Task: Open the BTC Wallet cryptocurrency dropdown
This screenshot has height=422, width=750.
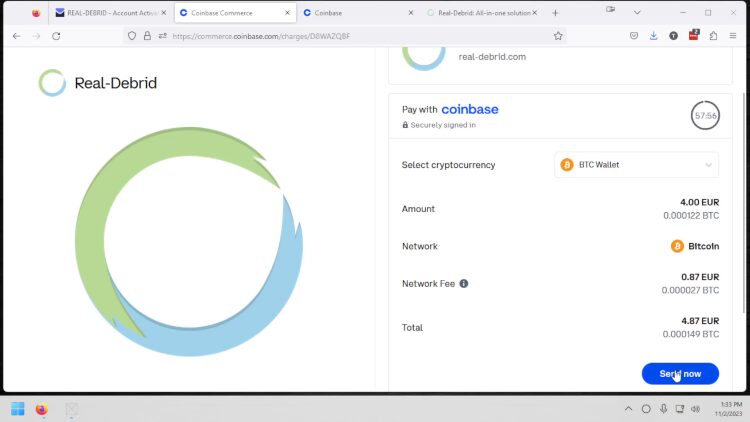Action: point(636,165)
